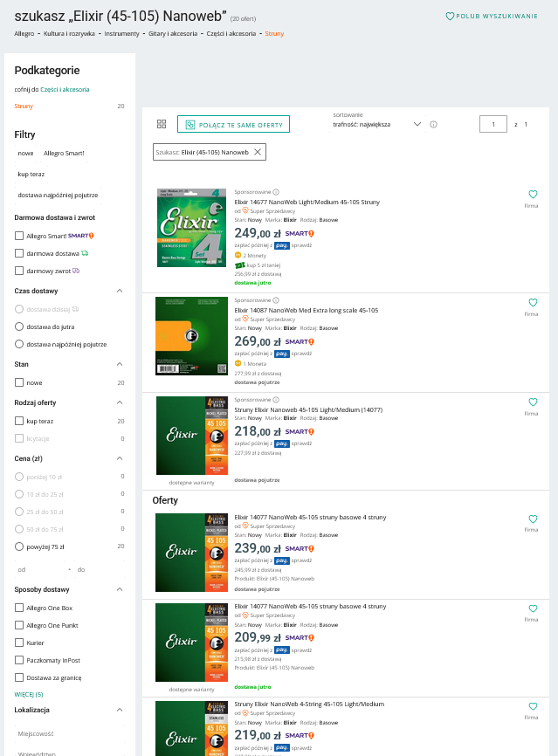Select dostawa najpóźniej pojutrze radio option
The width and height of the screenshot is (558, 756).
coord(19,344)
